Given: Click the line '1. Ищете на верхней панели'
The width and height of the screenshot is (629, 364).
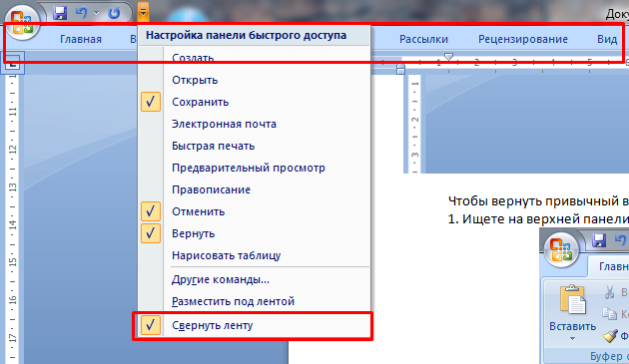Looking at the screenshot, I should coord(538,219).
